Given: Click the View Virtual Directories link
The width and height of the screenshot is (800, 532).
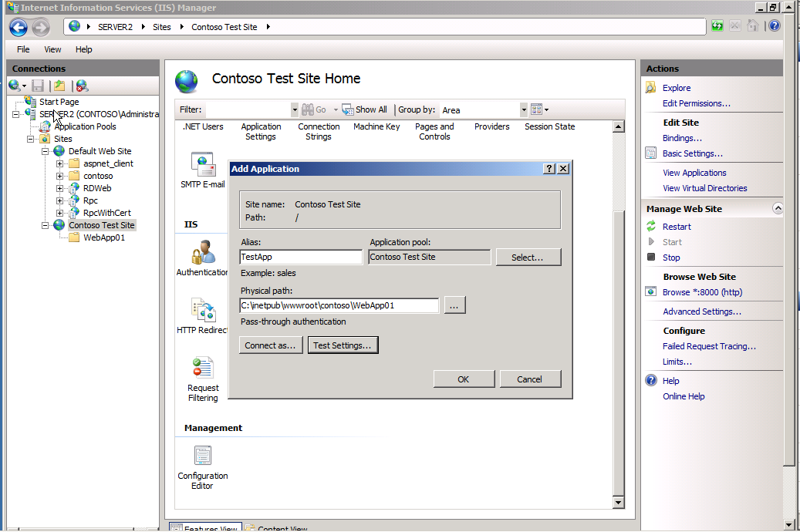Looking at the screenshot, I should [x=704, y=188].
